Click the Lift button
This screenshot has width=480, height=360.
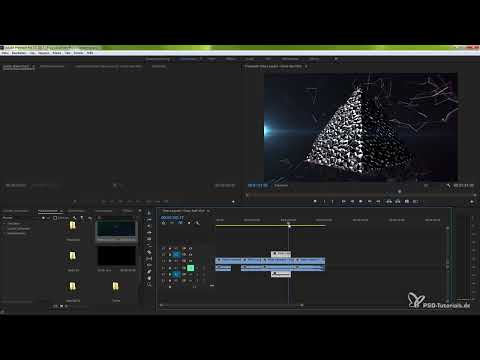[389, 202]
